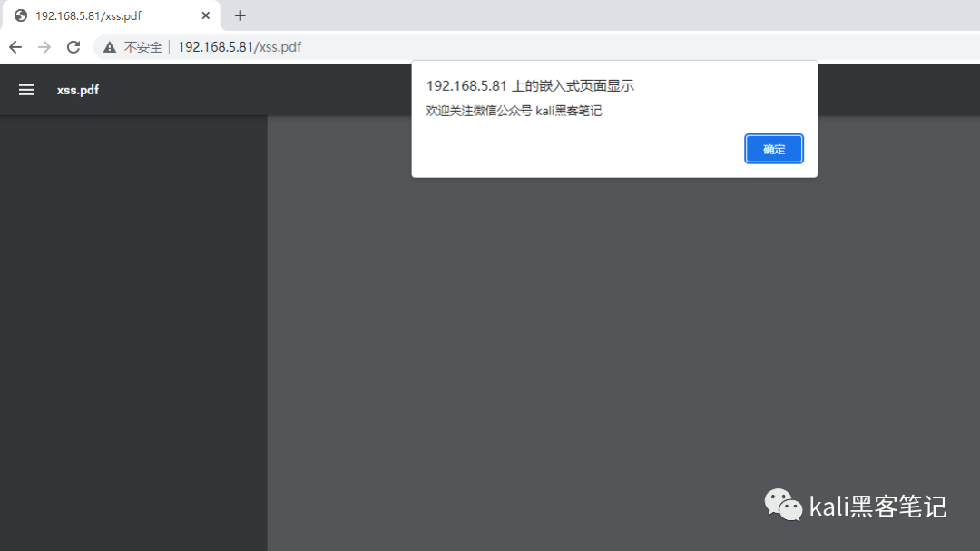
Task: Click the xss.pdf title in the toolbar
Action: [x=77, y=89]
